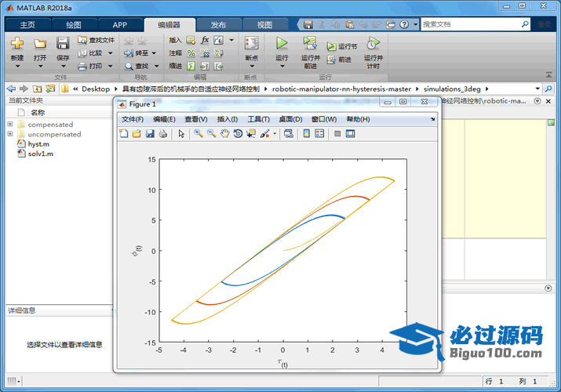Expand the uncompensated folder

10,133
